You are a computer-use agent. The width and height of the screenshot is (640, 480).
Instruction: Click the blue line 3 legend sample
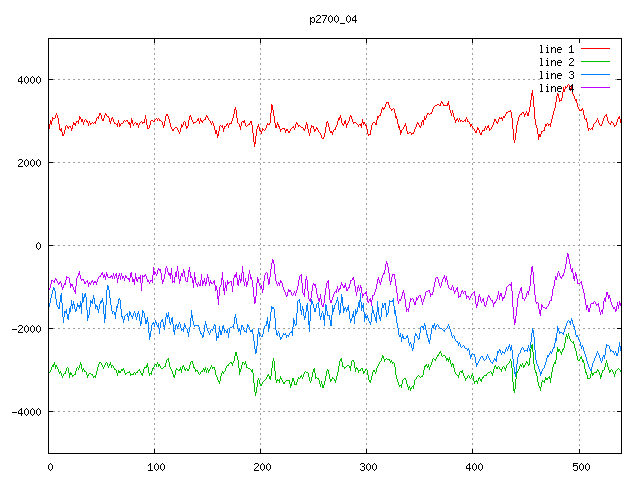[595, 75]
